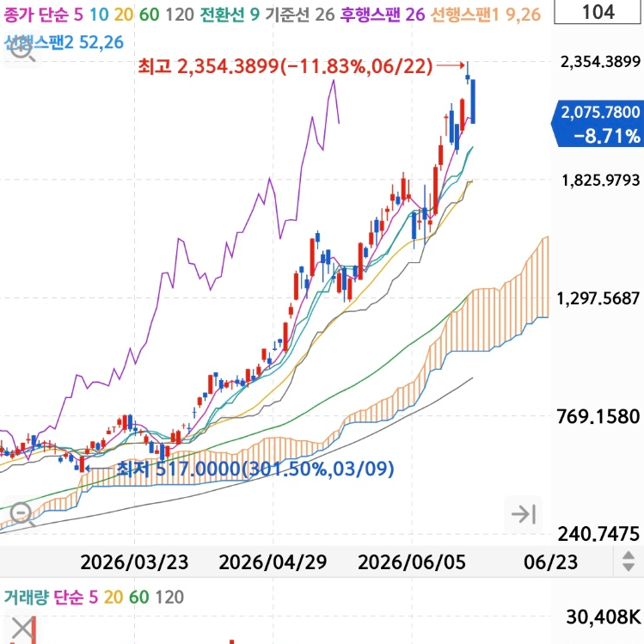
Task: Click the 240.7475 price axis label
Action: coord(598,534)
